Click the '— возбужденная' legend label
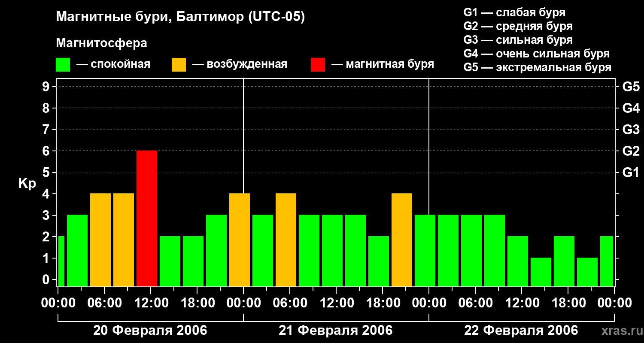The height and width of the screenshot is (343, 644). point(240,64)
